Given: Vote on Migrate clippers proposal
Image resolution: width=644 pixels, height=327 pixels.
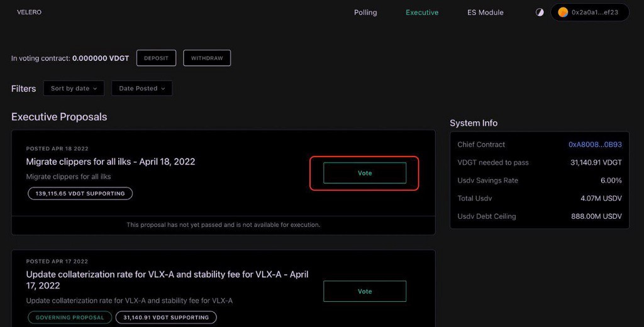Looking at the screenshot, I should point(365,173).
